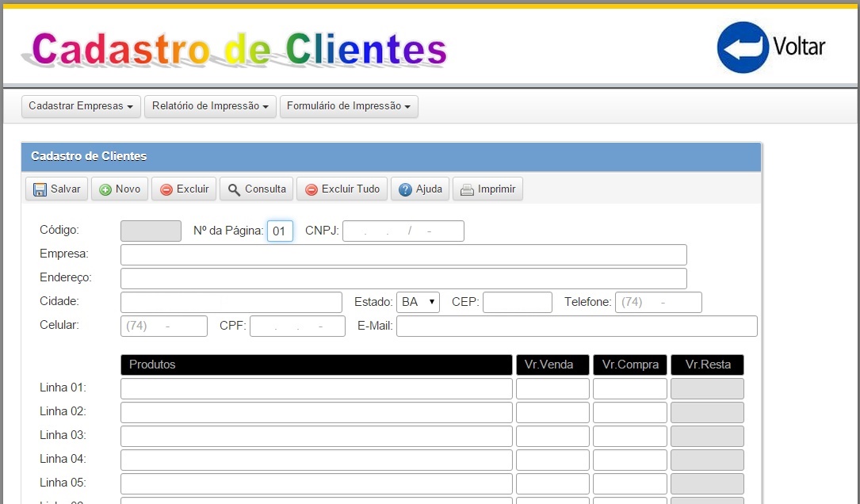
Task: Select the Nº da Página field
Action: (280, 231)
